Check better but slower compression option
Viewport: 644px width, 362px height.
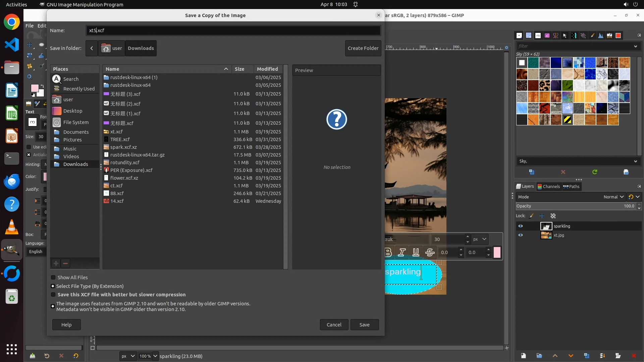tap(53, 295)
